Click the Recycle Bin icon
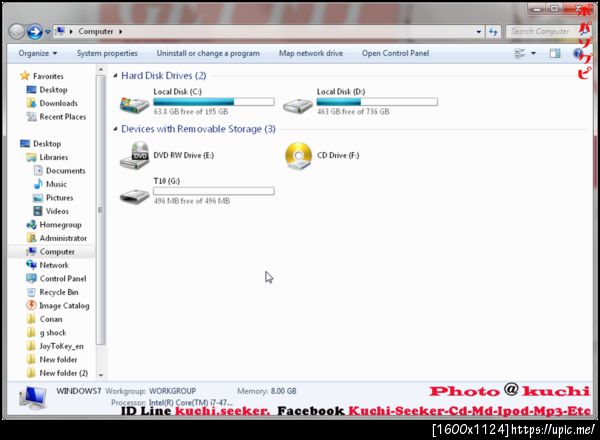This screenshot has width=600, height=440. point(31,292)
